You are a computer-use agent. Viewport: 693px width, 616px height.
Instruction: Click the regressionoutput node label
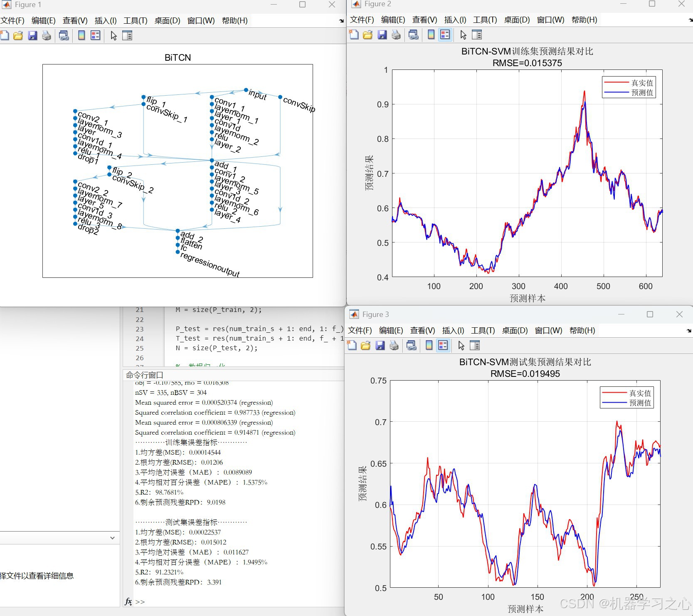pos(210,265)
